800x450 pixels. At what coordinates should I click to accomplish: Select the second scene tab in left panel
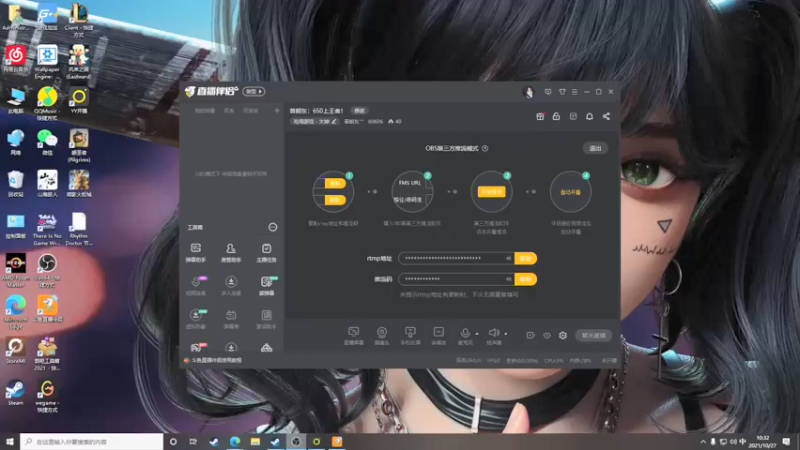pos(229,111)
